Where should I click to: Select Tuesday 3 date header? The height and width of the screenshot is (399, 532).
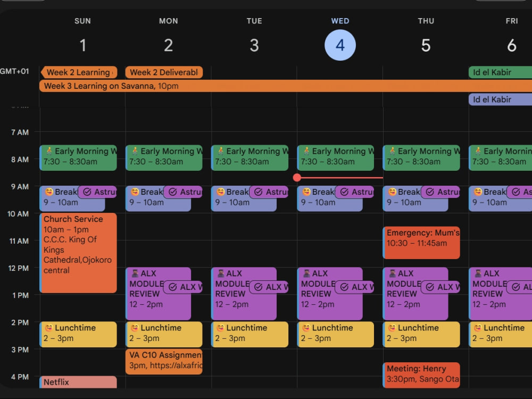(x=254, y=45)
